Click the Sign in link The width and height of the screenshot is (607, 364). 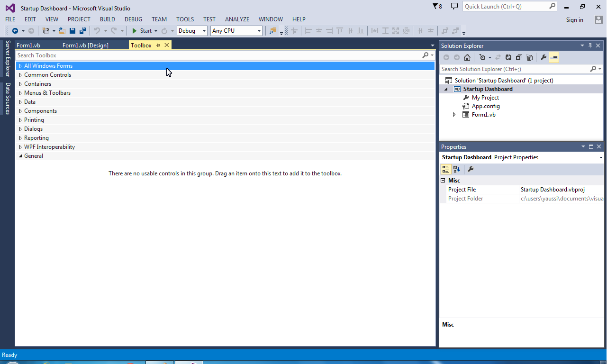click(x=574, y=20)
